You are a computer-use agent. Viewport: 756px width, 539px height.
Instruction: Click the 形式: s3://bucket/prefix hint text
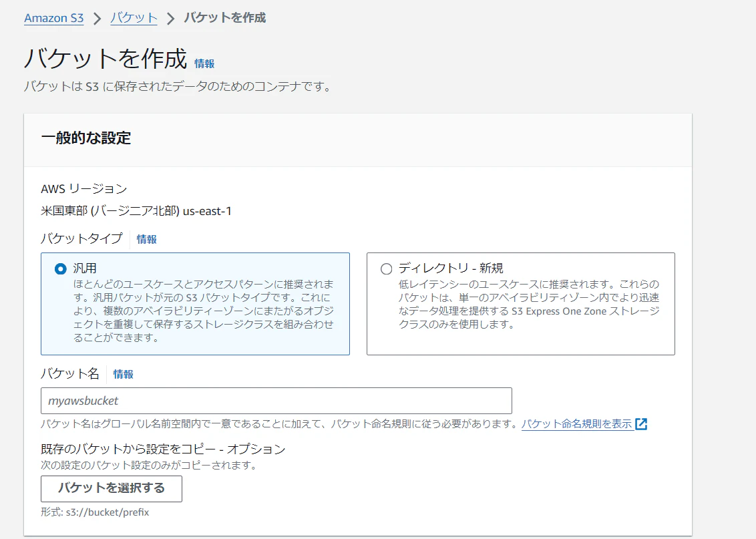pyautogui.click(x=95, y=512)
